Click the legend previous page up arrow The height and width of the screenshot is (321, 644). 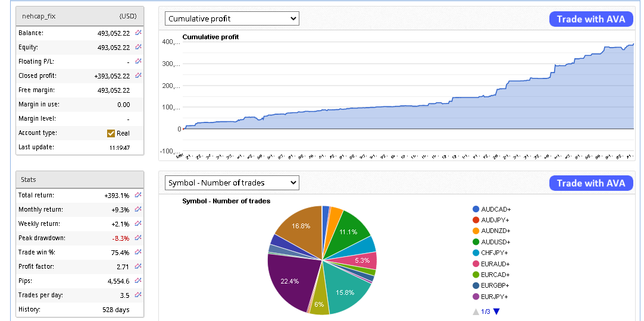(x=475, y=311)
